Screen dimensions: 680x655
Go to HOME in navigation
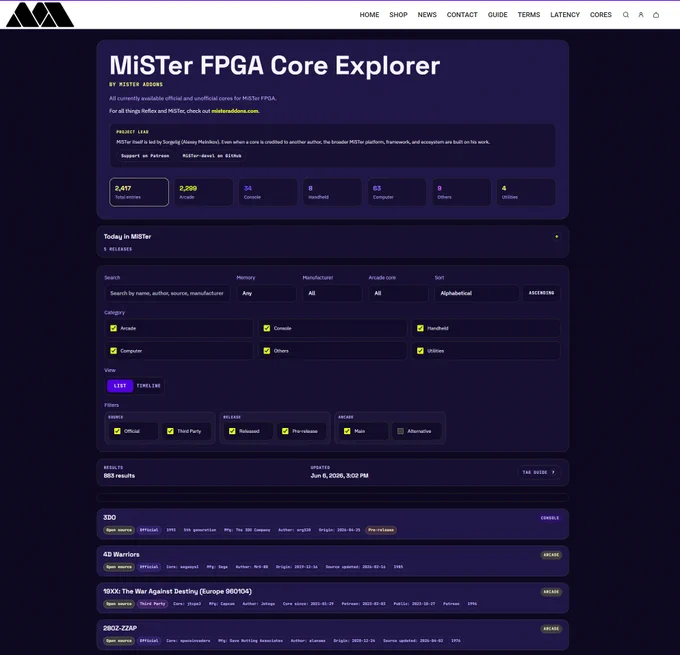369,15
